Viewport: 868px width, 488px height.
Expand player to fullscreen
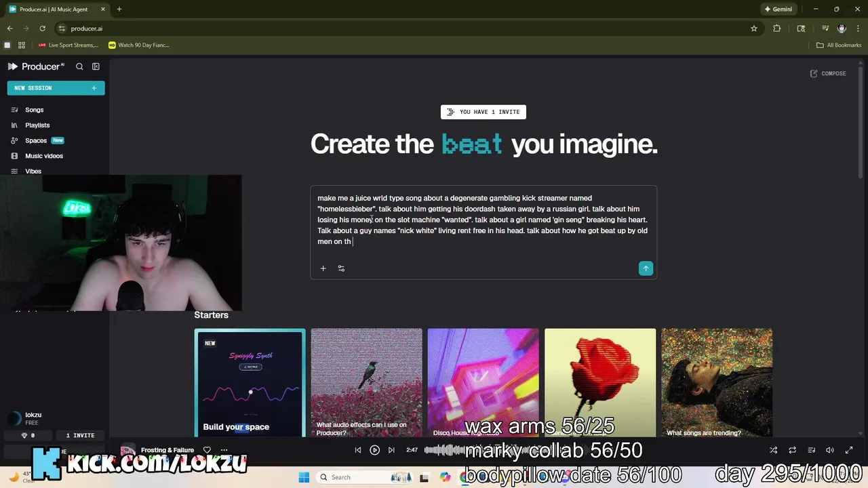click(848, 450)
